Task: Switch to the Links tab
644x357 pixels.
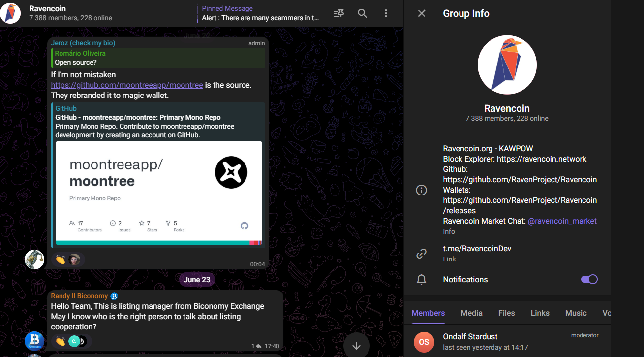Action: pos(540,313)
